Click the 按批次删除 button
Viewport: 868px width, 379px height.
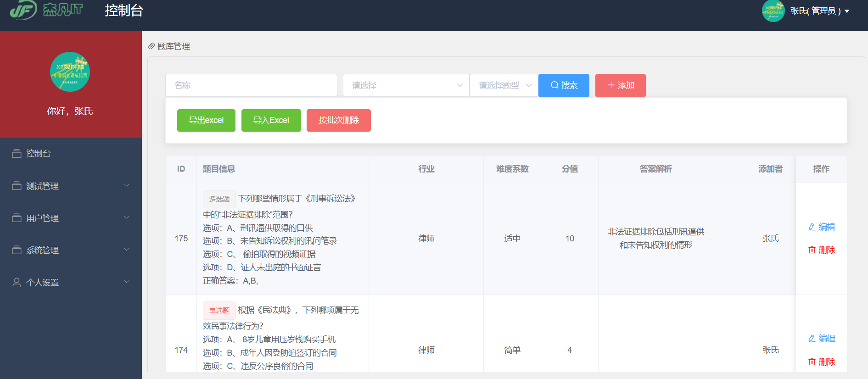click(x=339, y=120)
